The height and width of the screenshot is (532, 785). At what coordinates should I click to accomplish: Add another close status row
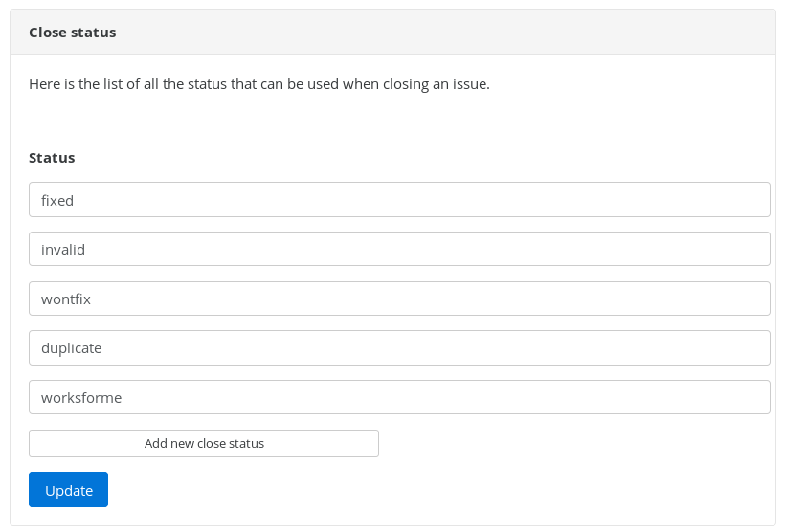pos(204,443)
